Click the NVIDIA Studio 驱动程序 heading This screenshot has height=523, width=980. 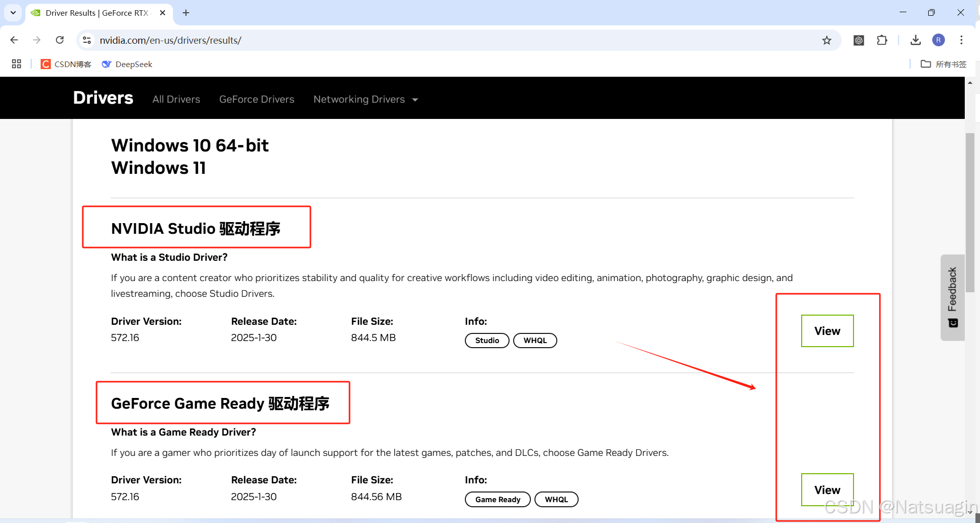(196, 229)
